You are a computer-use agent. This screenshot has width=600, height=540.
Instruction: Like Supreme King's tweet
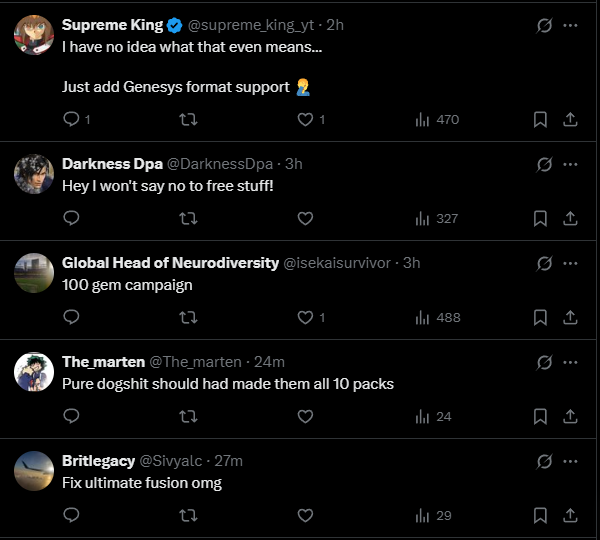[306, 119]
